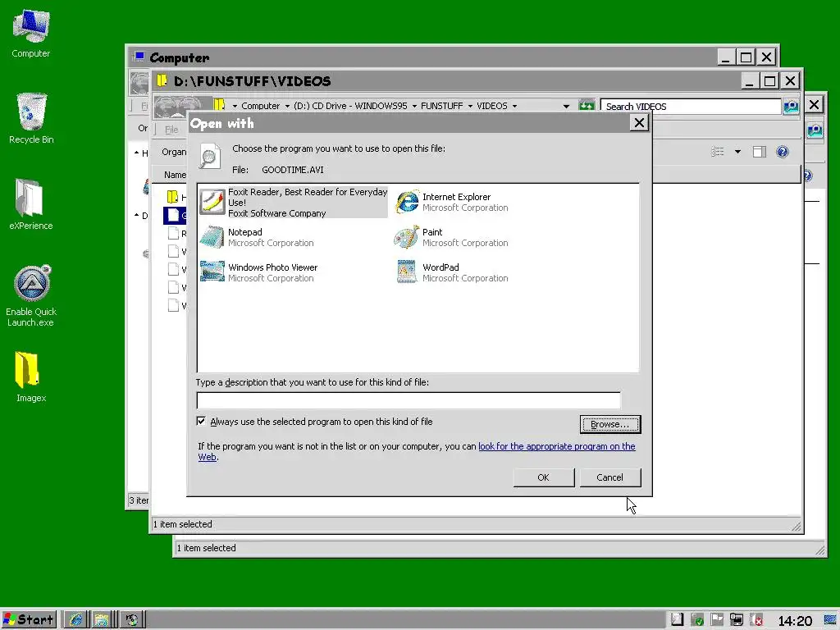Click the search icon next to Search VIDEOS

pyautogui.click(x=791, y=106)
